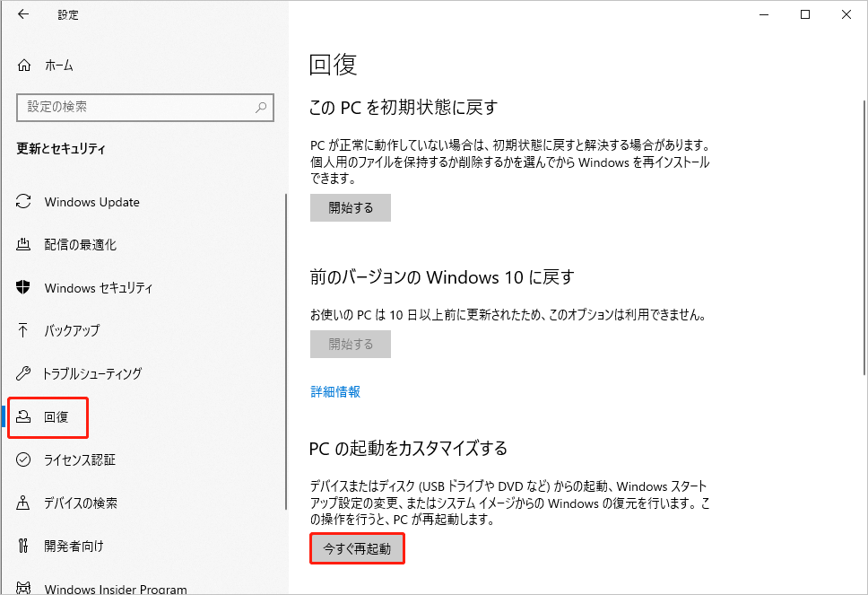
Task: Open Windows Insider Program section
Action: (116, 589)
